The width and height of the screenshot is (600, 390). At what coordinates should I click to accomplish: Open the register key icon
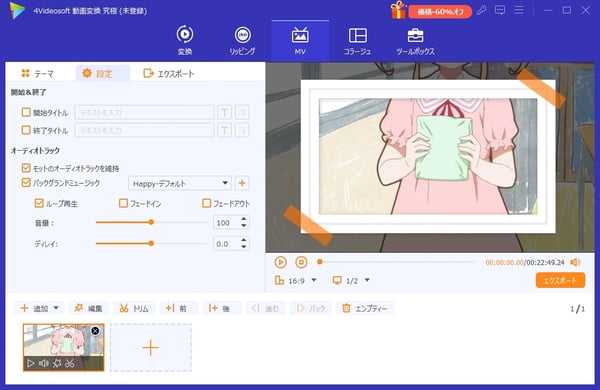tap(482, 10)
